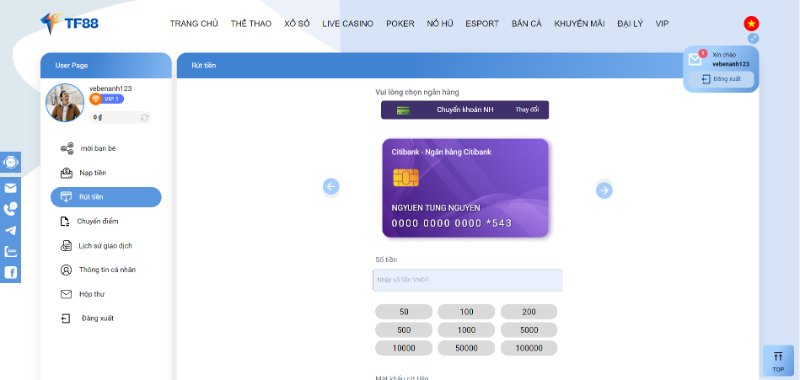Open BẮN CÁ in top navigation
The height and width of the screenshot is (380, 800).
[527, 23]
